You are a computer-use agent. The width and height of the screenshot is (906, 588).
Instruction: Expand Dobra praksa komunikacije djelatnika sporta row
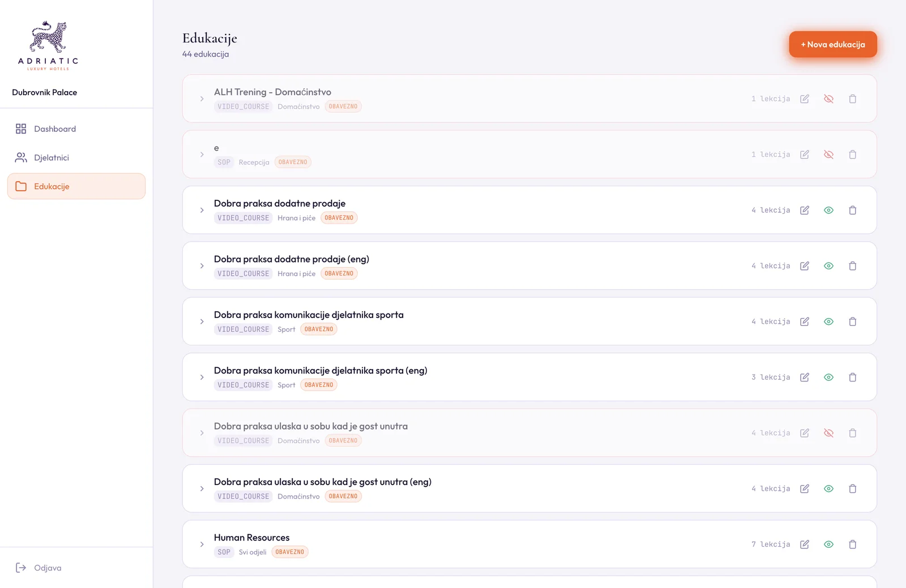pos(202,321)
